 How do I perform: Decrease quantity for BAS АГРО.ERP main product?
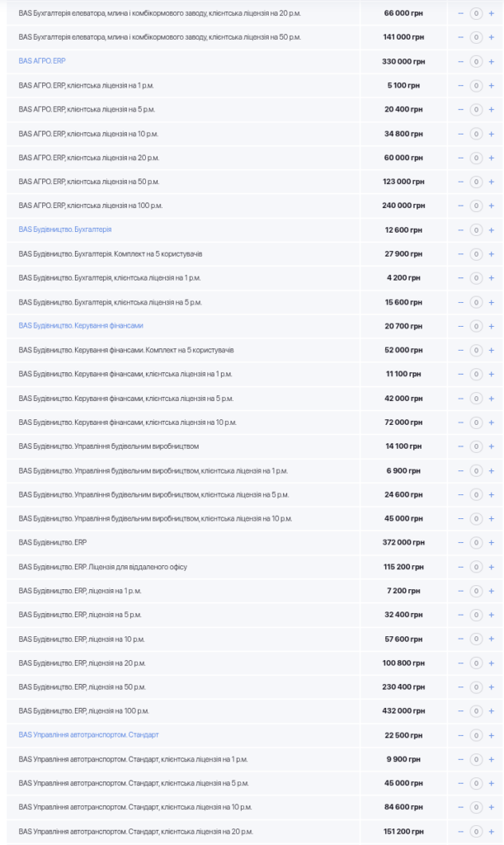pos(461,62)
